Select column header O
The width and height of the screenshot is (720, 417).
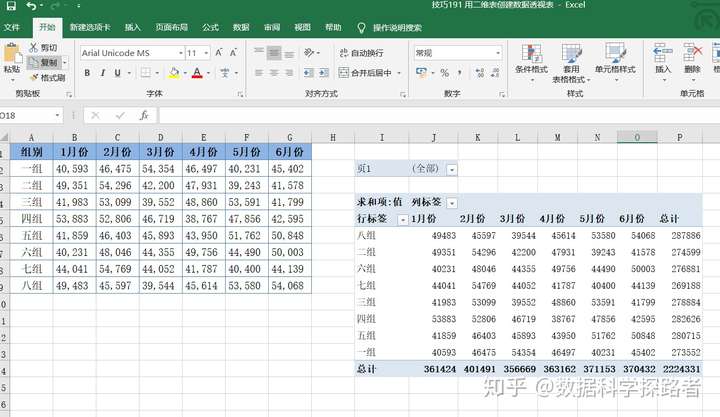pyautogui.click(x=637, y=137)
